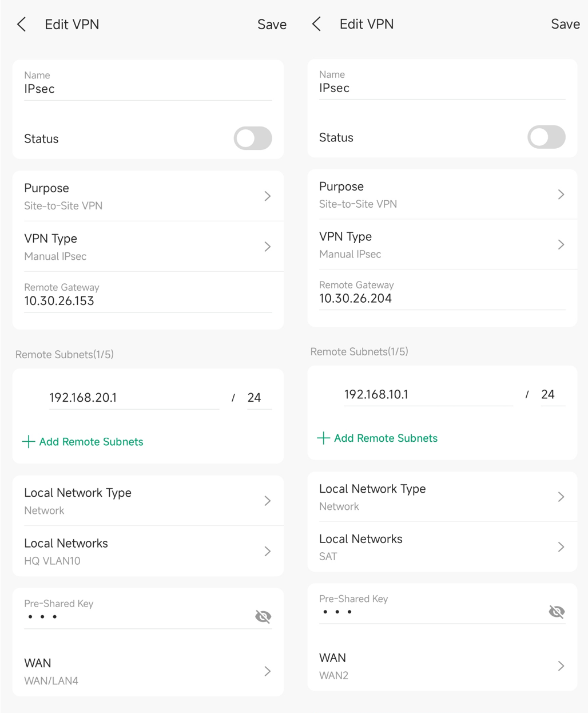This screenshot has height=713, width=588.
Task: Click the plus icon beside Add Remote Subnets (left panel)
Action: coord(27,441)
